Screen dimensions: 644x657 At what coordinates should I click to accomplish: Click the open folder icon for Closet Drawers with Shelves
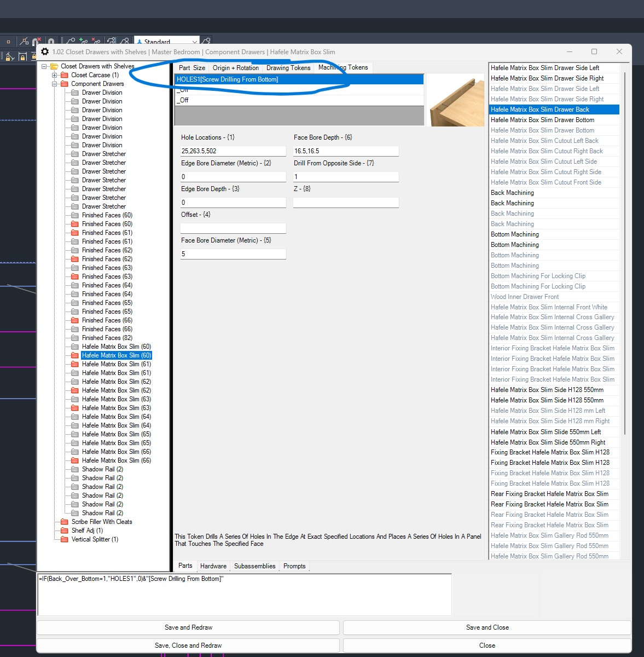coord(54,66)
